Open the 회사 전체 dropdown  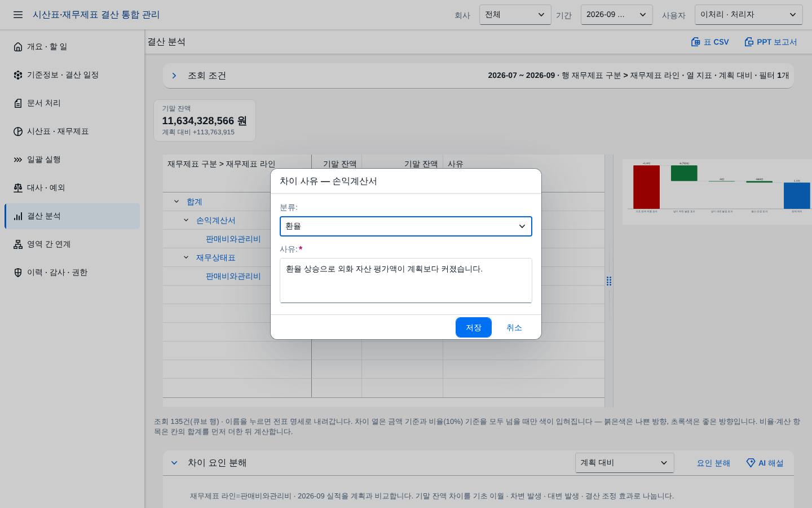tap(515, 15)
